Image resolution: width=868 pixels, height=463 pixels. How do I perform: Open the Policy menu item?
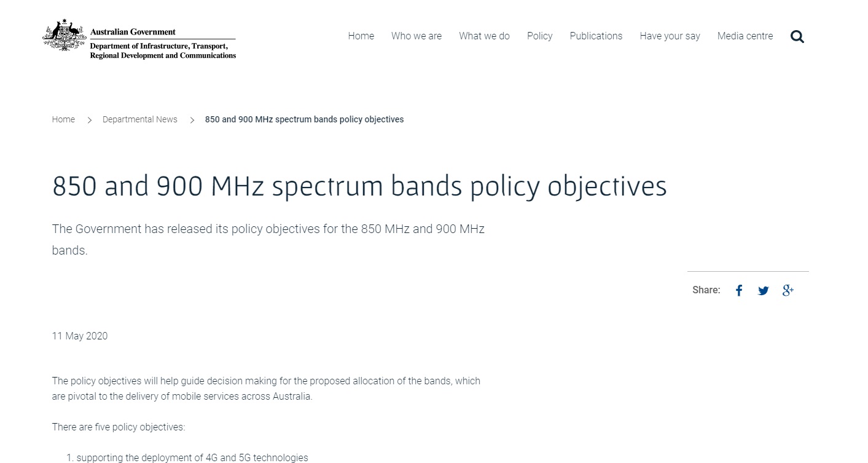coord(539,36)
